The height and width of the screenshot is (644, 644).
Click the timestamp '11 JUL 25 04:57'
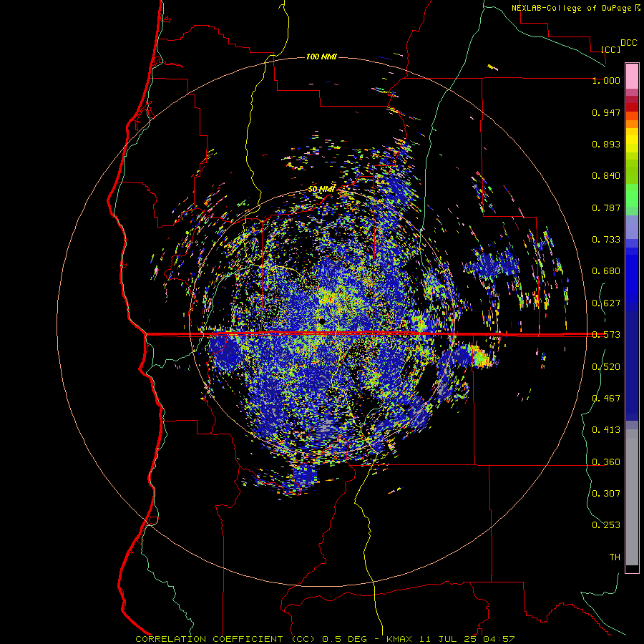coord(467,639)
